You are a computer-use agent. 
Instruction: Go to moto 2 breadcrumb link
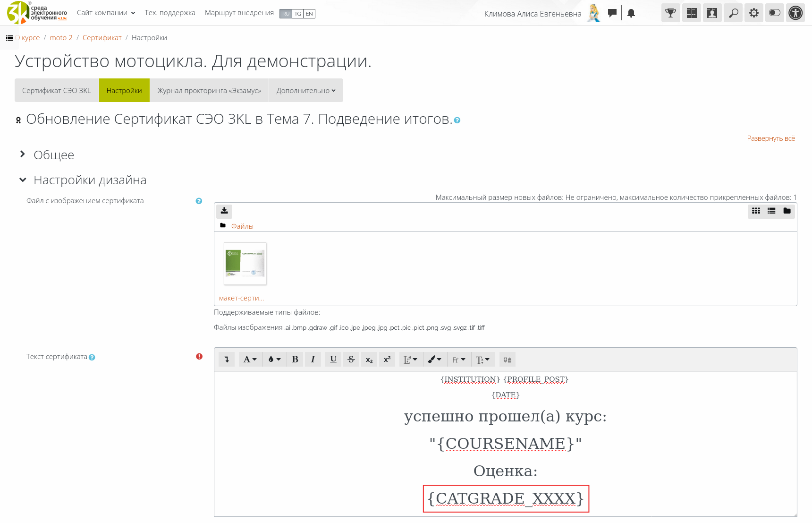click(61, 38)
